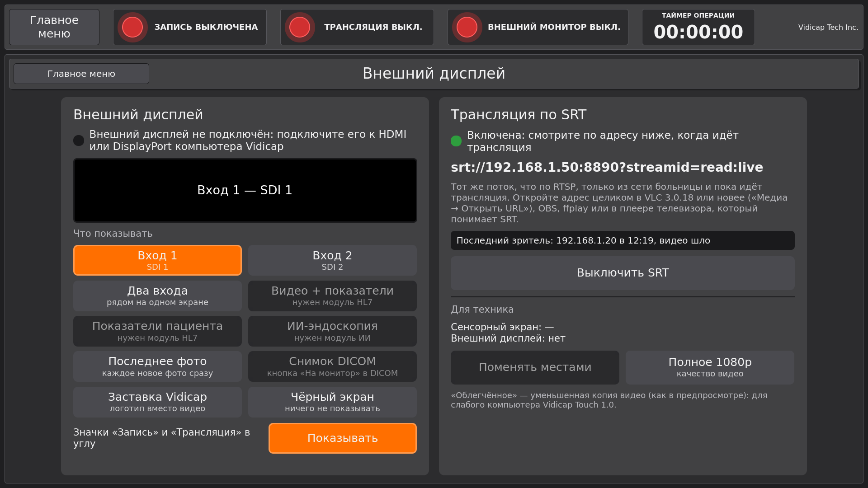Toggle Полное 1080p video quality

[710, 367]
